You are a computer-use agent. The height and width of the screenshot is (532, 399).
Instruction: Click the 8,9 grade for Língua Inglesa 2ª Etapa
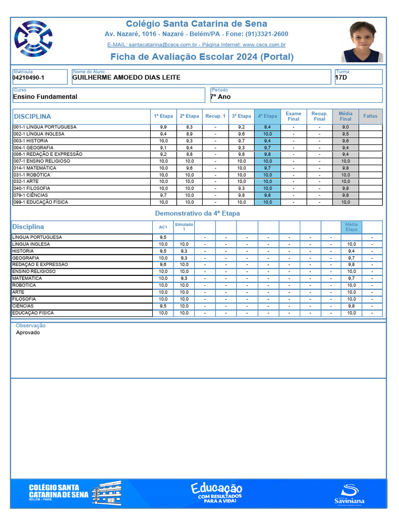pyautogui.click(x=189, y=134)
